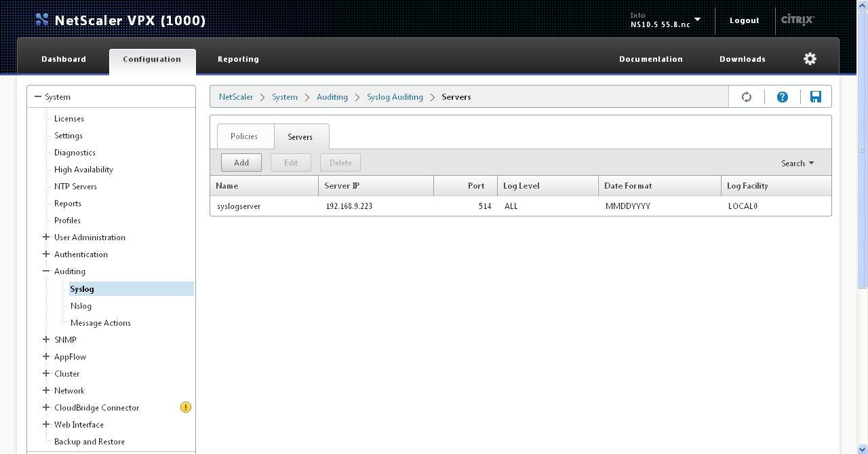Viewport: 868px width, 454px height.
Task: Expand the SNMP node
Action: point(46,339)
